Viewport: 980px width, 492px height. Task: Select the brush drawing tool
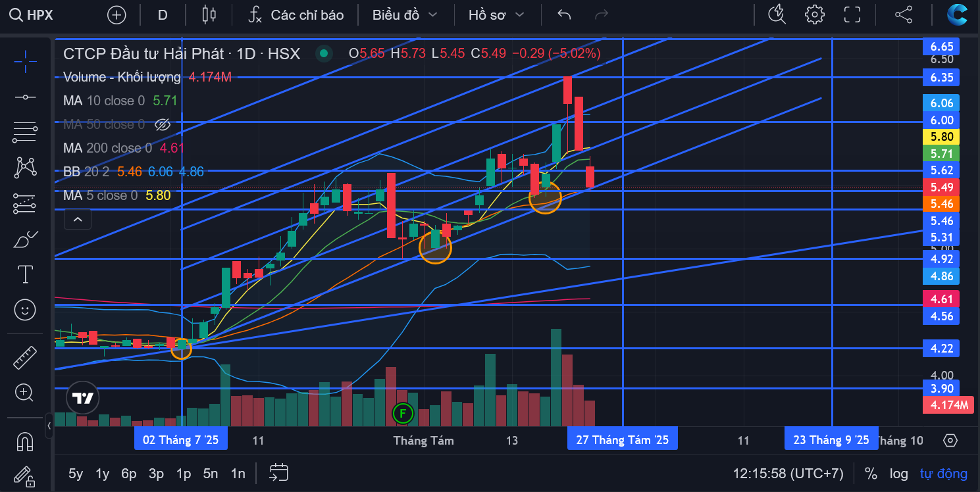25,239
